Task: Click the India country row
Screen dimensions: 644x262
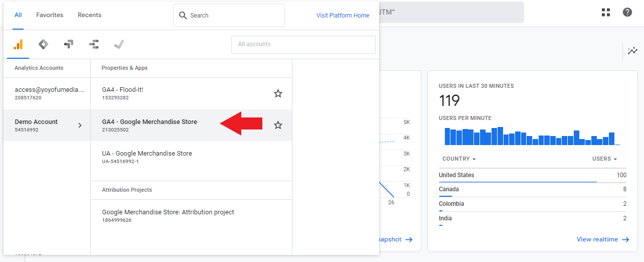Action: (x=533, y=219)
